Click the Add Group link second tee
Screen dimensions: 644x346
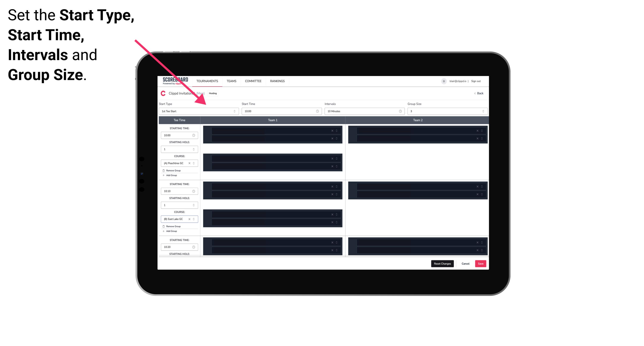click(170, 231)
